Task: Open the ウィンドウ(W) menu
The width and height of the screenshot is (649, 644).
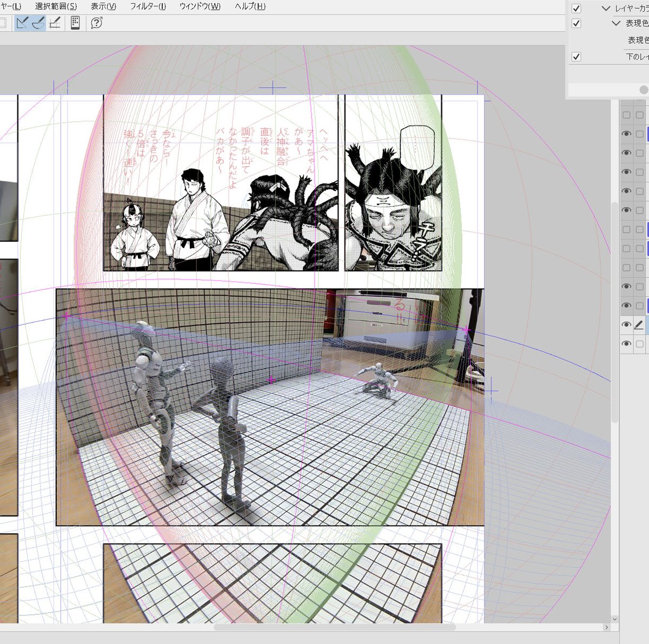Action: 200,6
